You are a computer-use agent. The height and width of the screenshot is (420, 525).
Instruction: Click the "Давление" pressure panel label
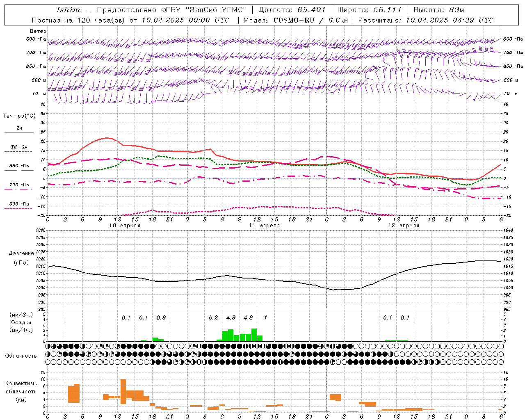pos(21,253)
